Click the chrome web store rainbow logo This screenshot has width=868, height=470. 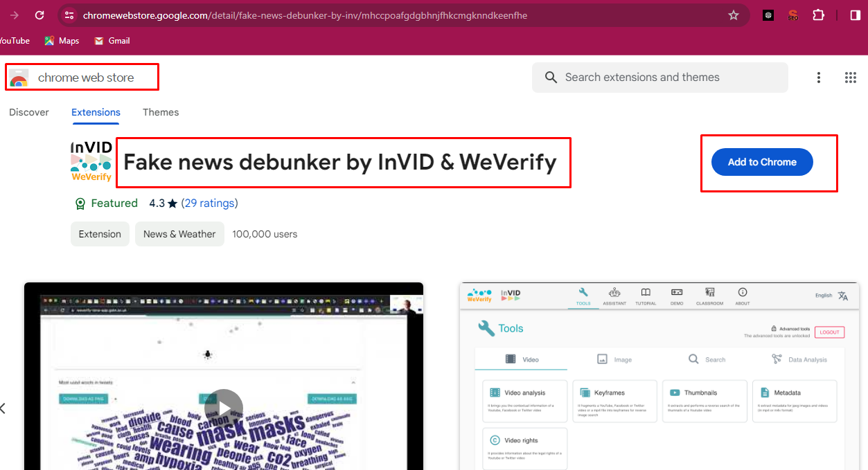click(19, 78)
